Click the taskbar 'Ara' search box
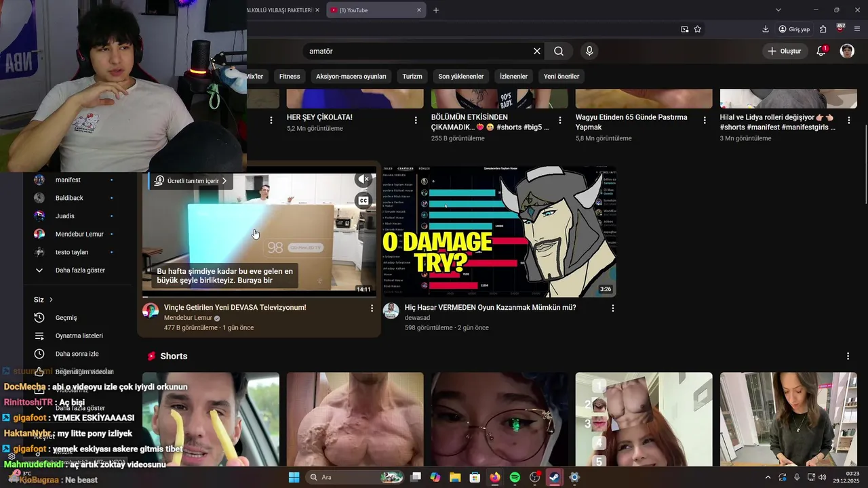This screenshot has height=488, width=868. pos(355,477)
